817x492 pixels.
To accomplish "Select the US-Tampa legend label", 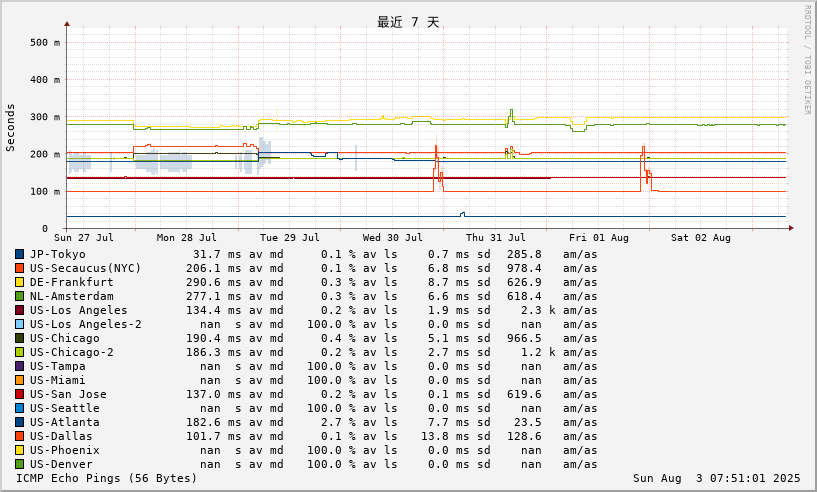I will tap(57, 366).
